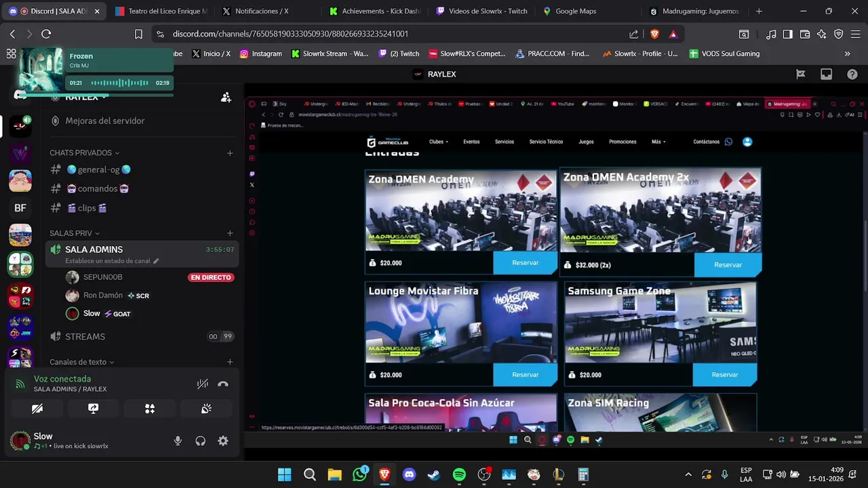The width and height of the screenshot is (868, 488).
Task: Switch to Teatro del Liceo tab
Action: [x=161, y=12]
